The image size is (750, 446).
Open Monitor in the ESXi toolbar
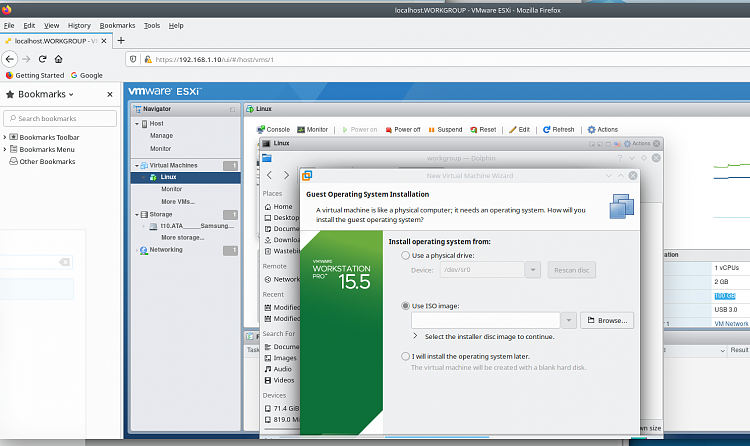[x=312, y=130]
